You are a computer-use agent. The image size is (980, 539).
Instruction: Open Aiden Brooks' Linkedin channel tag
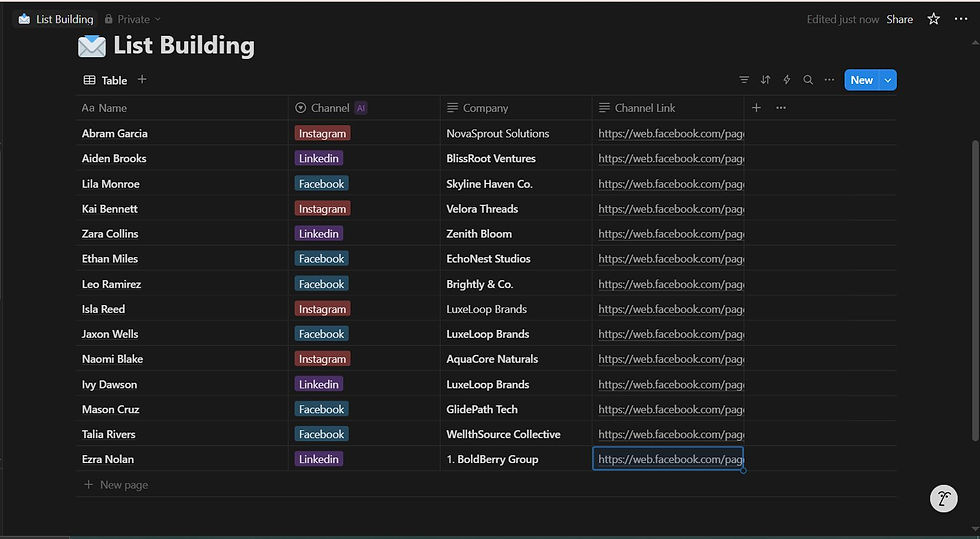pos(319,158)
